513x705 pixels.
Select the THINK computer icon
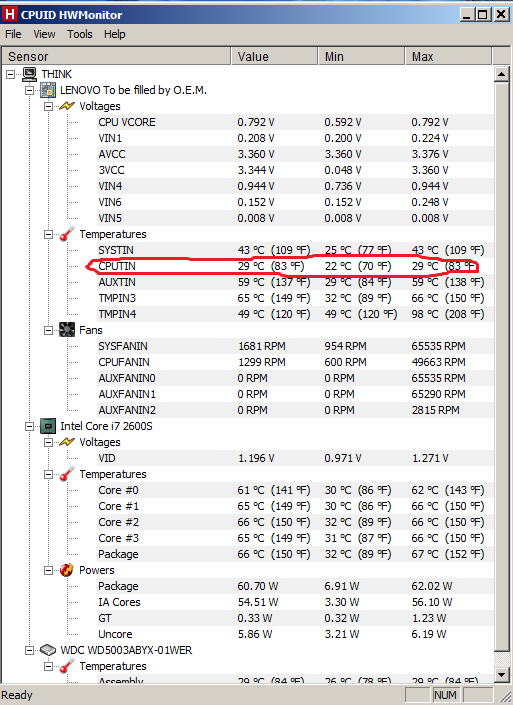pos(29,74)
